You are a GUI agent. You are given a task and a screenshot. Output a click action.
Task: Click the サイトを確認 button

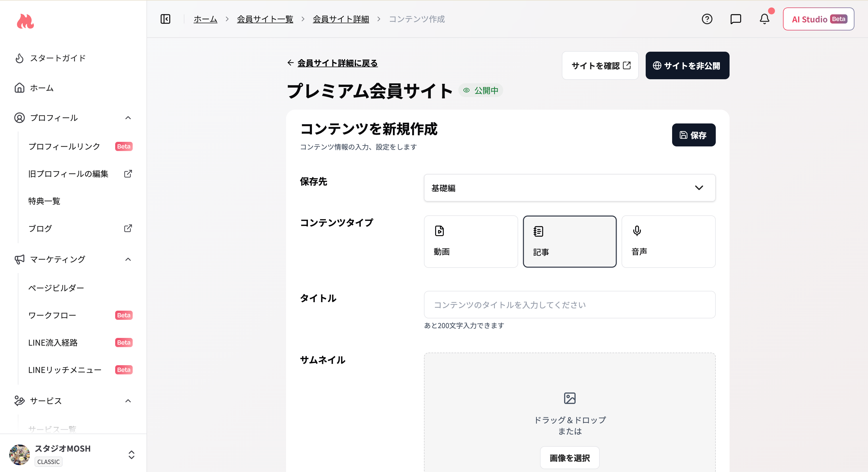(x=600, y=66)
